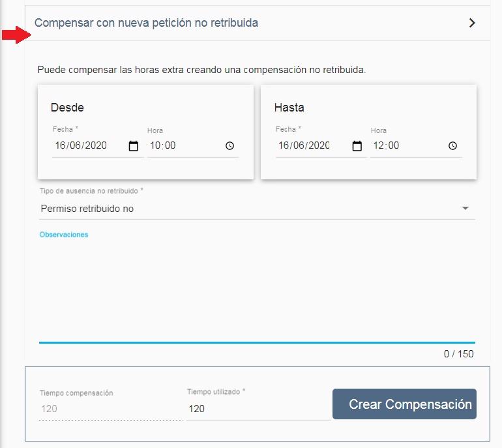The image size is (502, 448).
Task: Click the clock icon in the Hasta hour field
Action: click(x=453, y=146)
